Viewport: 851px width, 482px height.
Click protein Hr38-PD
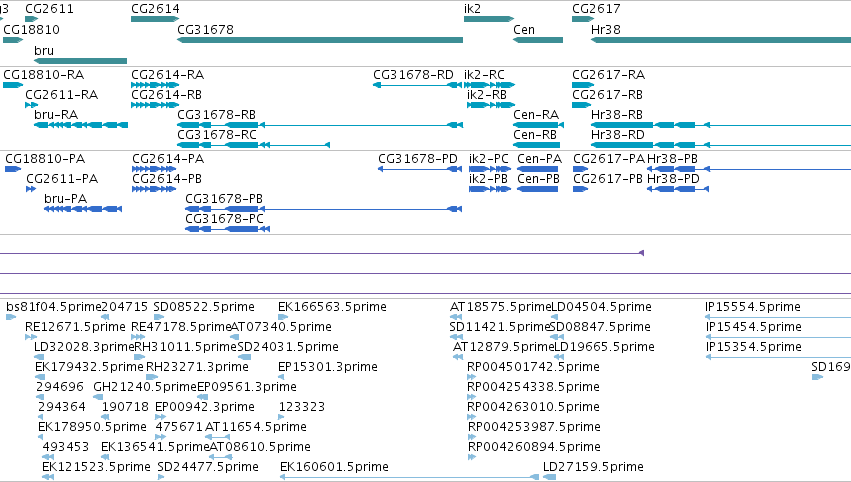tap(678, 189)
